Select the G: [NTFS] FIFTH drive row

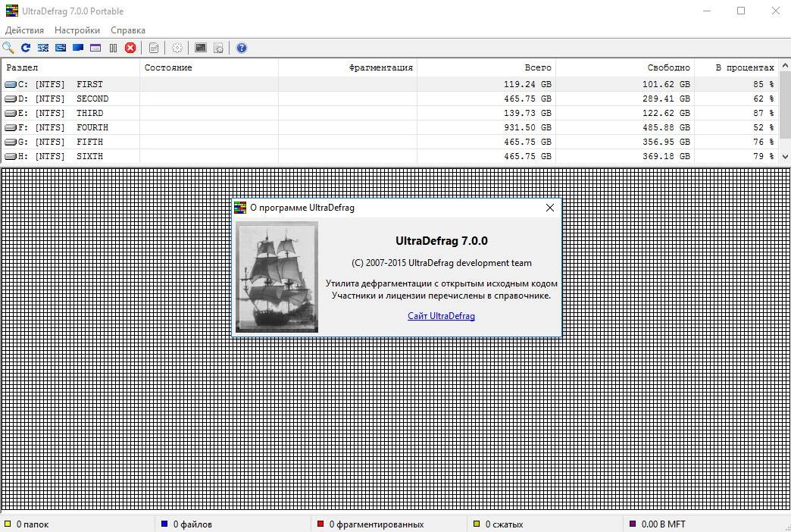390,142
